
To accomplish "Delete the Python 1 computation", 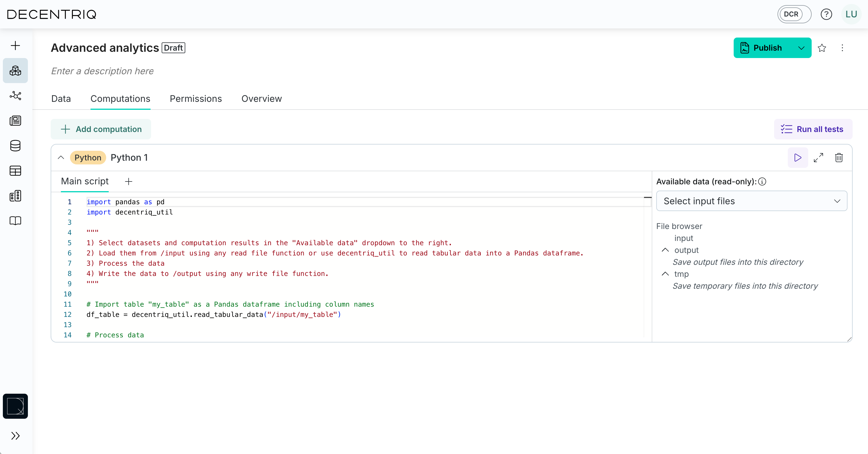I will (x=839, y=158).
